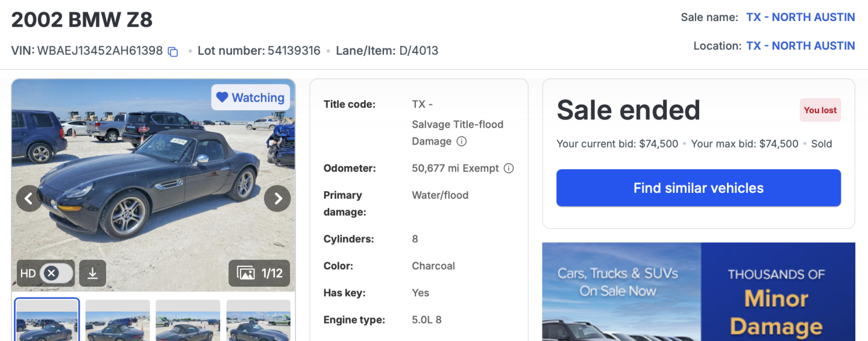The height and width of the screenshot is (341, 868).
Task: Toggle the Watching heart button
Action: coord(250,98)
